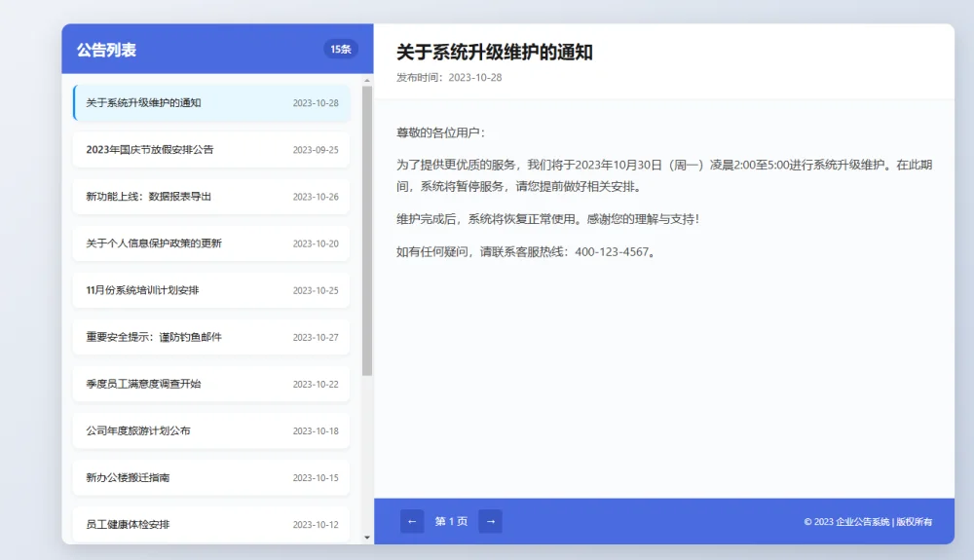Click the article title heading in detail pane
The image size is (974, 560).
click(x=495, y=53)
